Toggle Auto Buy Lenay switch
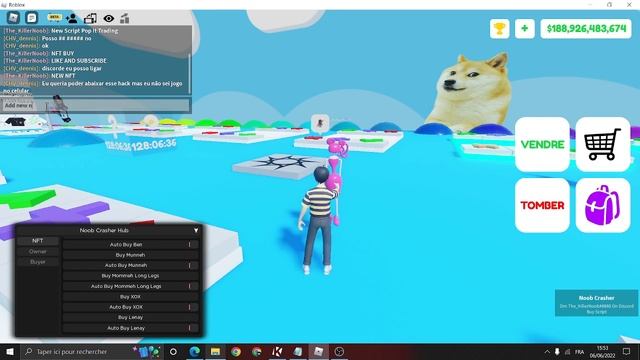 point(189,328)
